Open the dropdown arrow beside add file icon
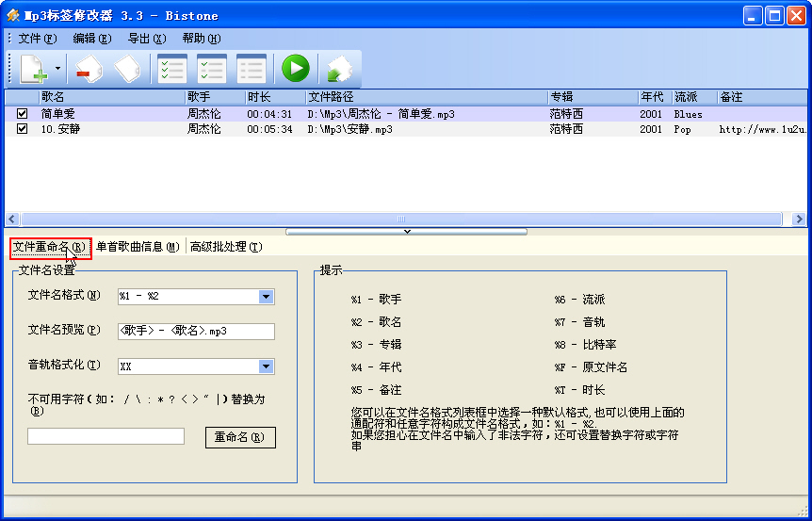 coord(57,69)
